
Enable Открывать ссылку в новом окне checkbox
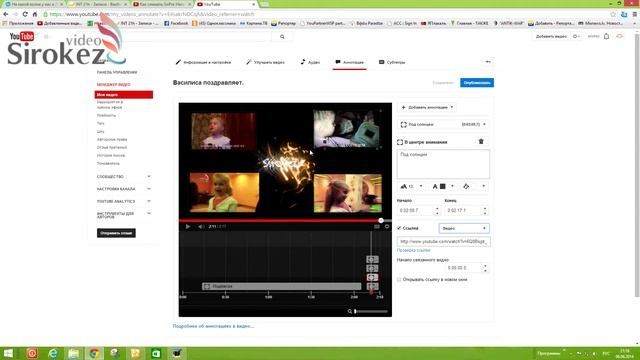coord(399,280)
